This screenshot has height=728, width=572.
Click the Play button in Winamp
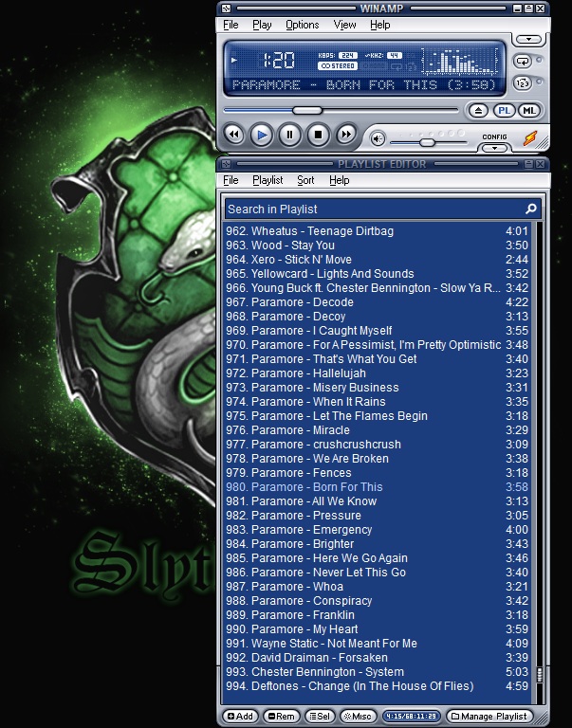click(262, 135)
